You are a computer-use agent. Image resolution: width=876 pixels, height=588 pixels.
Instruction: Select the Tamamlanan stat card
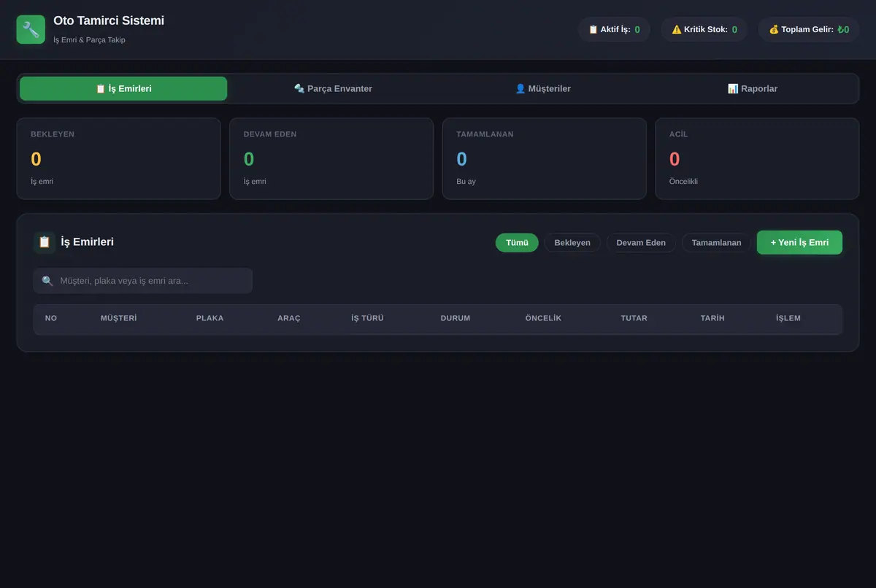coord(545,158)
